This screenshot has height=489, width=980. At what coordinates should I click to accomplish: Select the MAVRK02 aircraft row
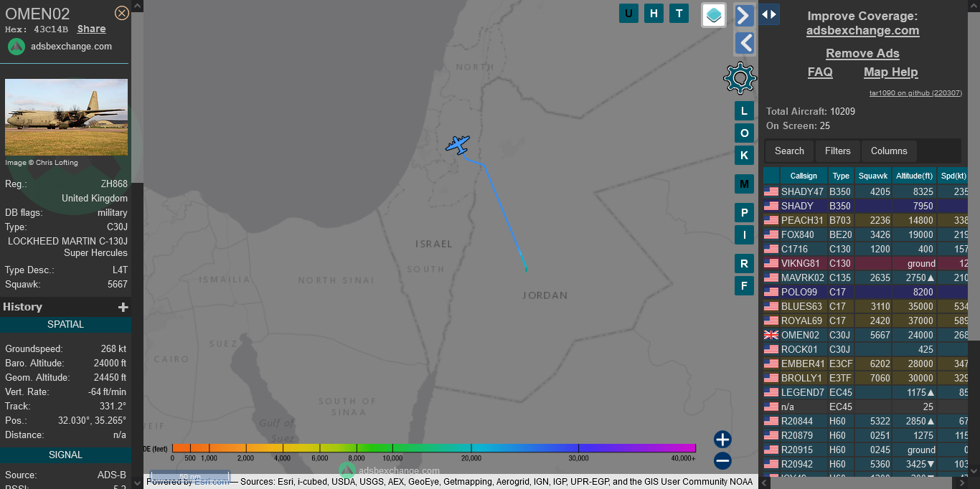point(865,277)
